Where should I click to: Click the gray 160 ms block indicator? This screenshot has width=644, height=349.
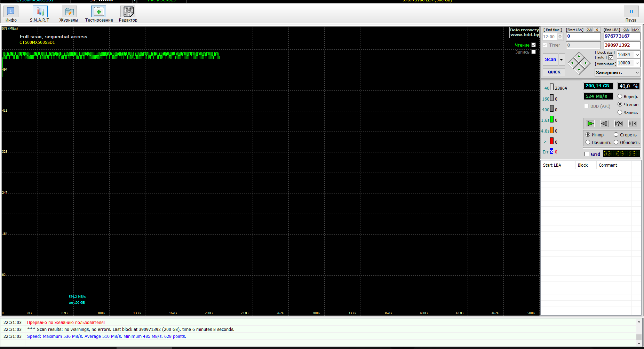[552, 98]
